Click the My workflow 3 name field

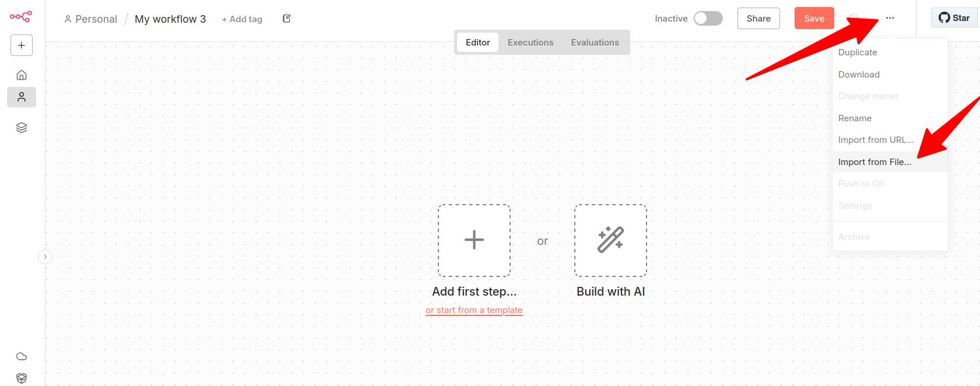pyautogui.click(x=170, y=19)
